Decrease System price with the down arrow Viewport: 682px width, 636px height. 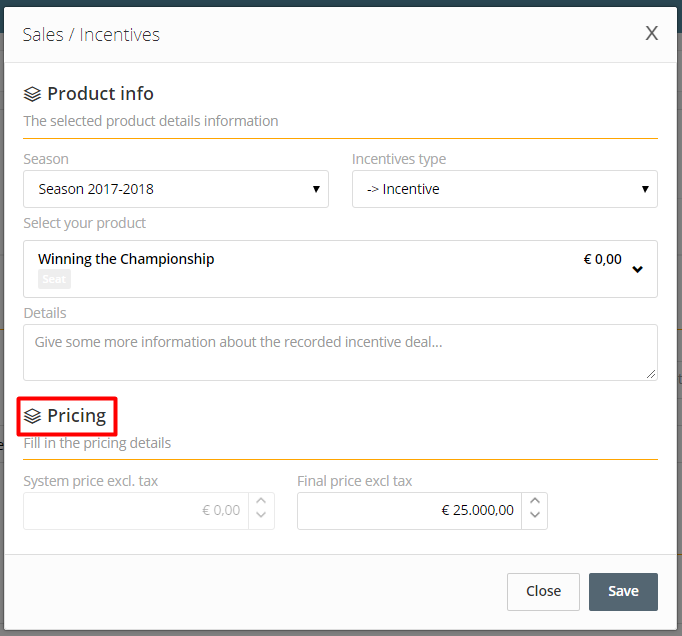pos(261,517)
